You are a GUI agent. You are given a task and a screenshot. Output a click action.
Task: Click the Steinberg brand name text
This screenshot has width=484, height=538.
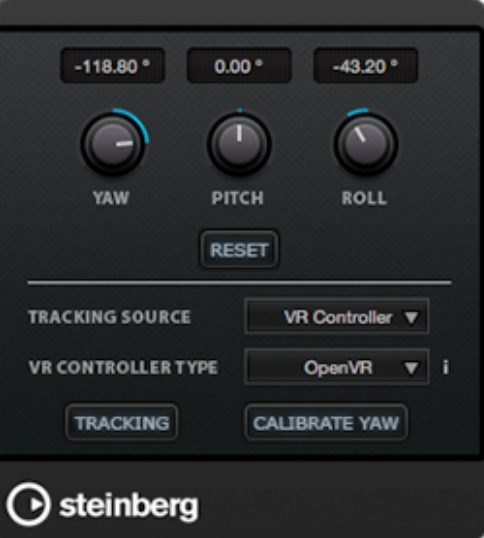129,506
